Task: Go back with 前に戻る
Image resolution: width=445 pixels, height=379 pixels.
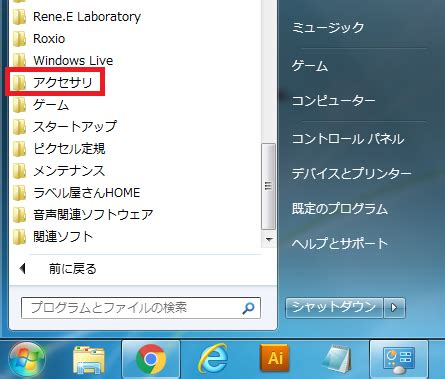Action: click(73, 269)
